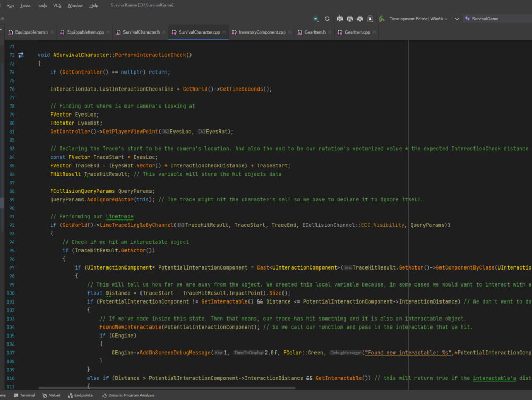The image size is (532, 400).
Task: Open the run configuration chevron dropdown
Action: coord(456,19)
